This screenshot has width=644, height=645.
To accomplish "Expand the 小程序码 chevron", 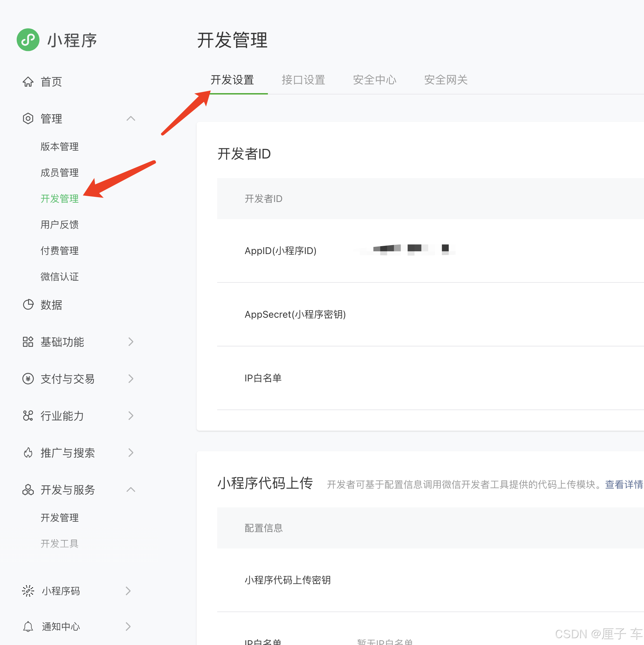I will point(128,591).
